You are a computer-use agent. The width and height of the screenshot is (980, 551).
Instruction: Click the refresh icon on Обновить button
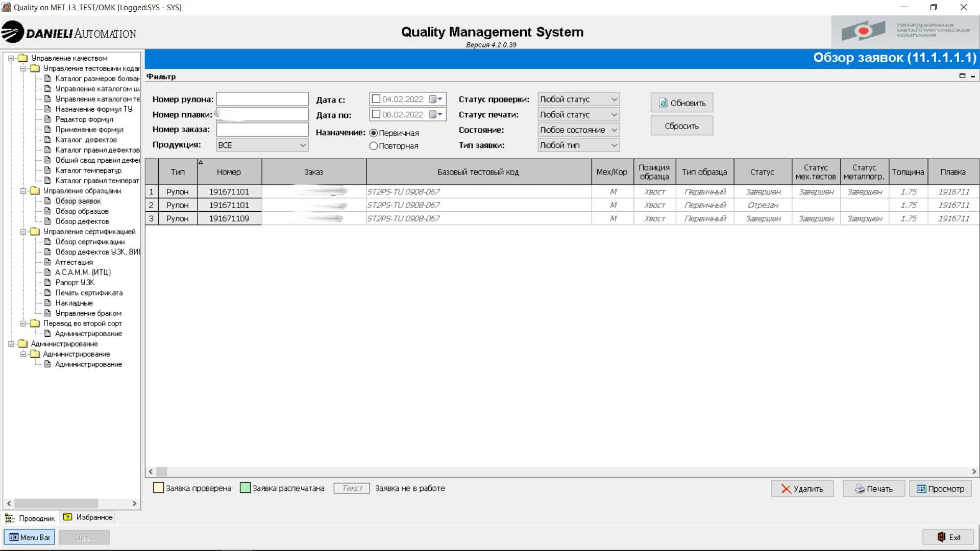[663, 103]
